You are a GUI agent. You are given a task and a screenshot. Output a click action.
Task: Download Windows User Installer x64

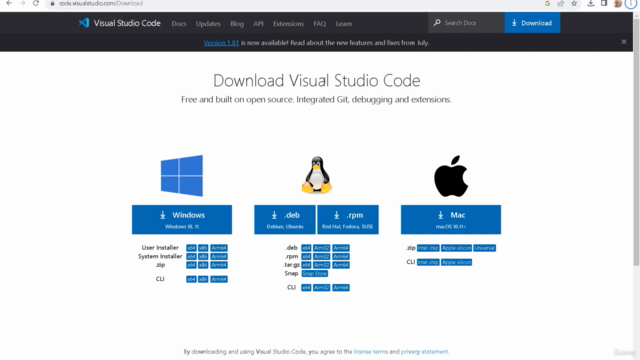(x=191, y=248)
